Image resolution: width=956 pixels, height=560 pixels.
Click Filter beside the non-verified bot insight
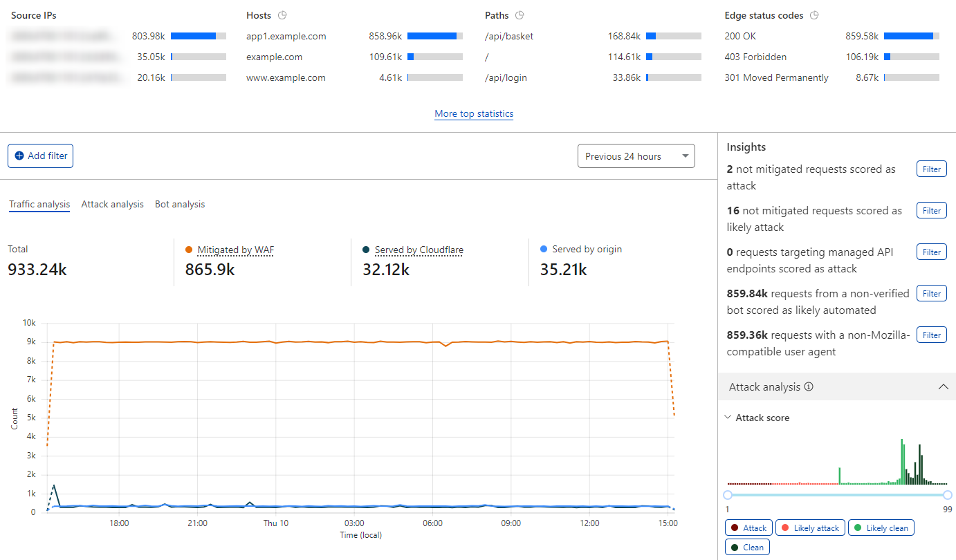pyautogui.click(x=931, y=293)
